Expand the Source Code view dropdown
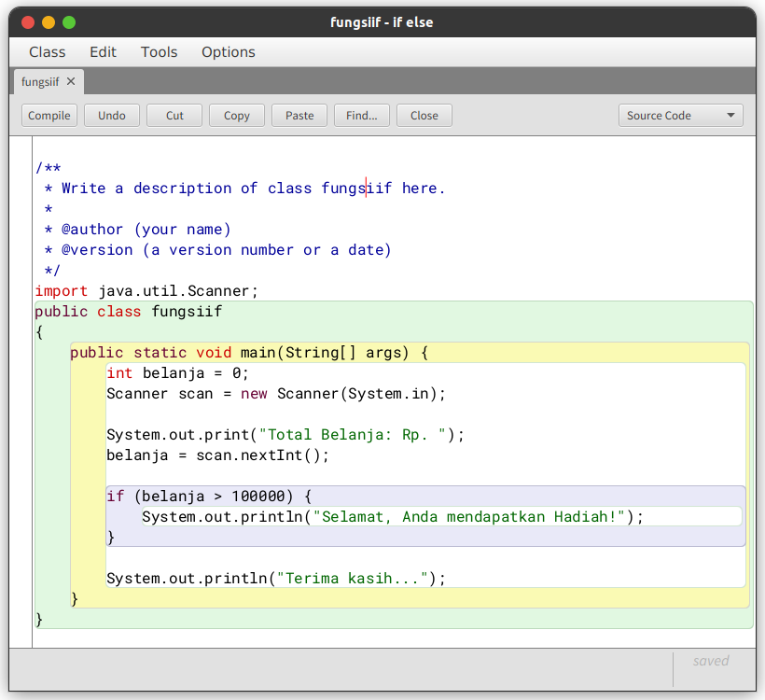The height and width of the screenshot is (700, 765). (680, 116)
